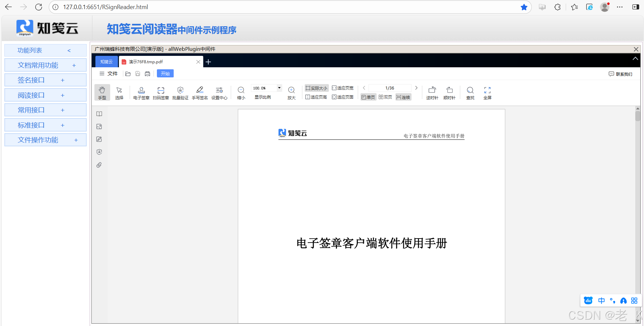Go to the next page arrow
The height and width of the screenshot is (326, 644).
[x=416, y=88]
